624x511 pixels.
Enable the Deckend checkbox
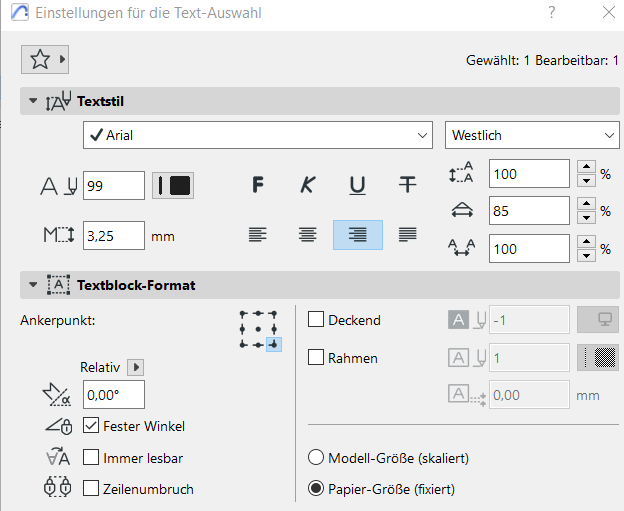(x=316, y=320)
